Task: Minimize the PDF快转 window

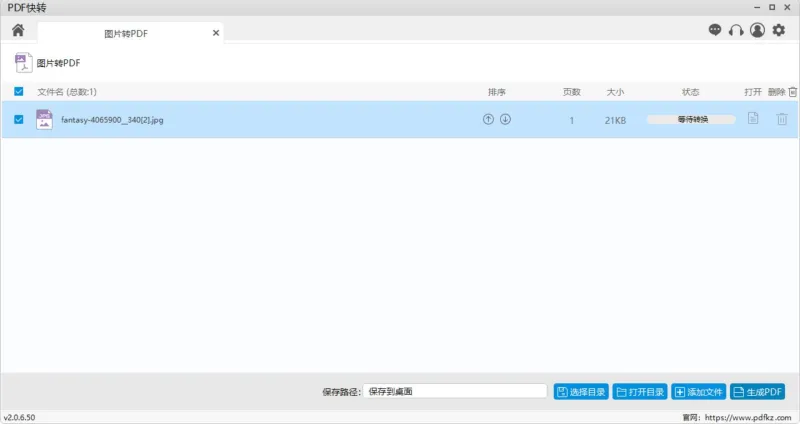Action: pos(757,7)
